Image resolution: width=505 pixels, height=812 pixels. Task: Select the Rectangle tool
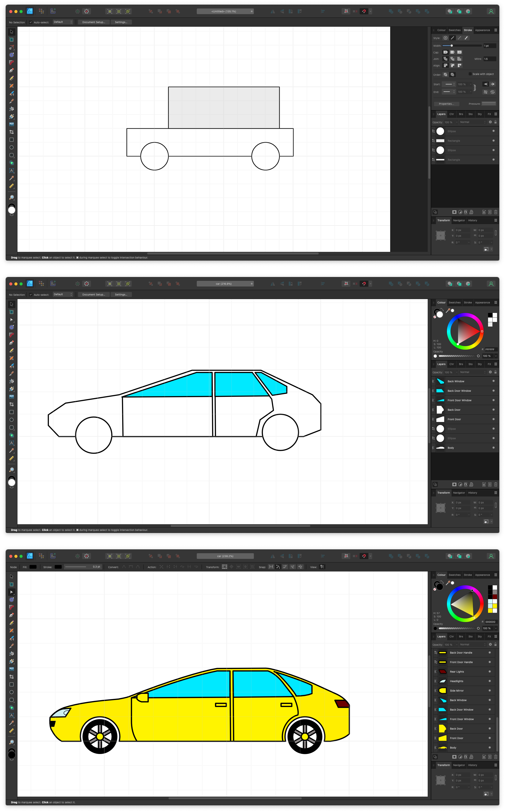[11, 139]
